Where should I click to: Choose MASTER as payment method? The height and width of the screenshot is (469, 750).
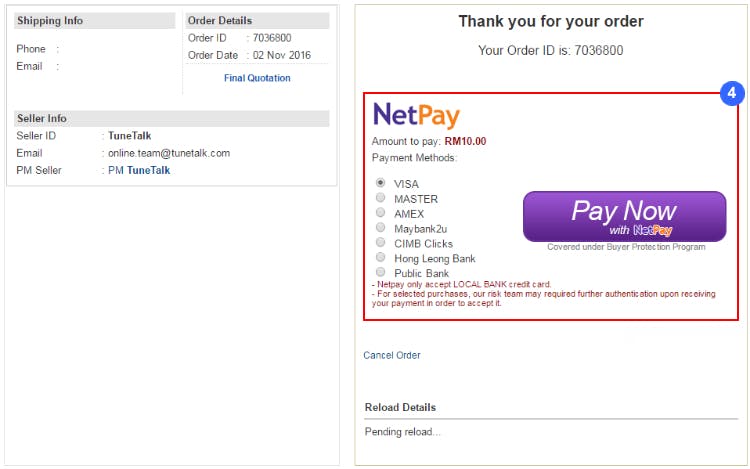[x=381, y=197]
